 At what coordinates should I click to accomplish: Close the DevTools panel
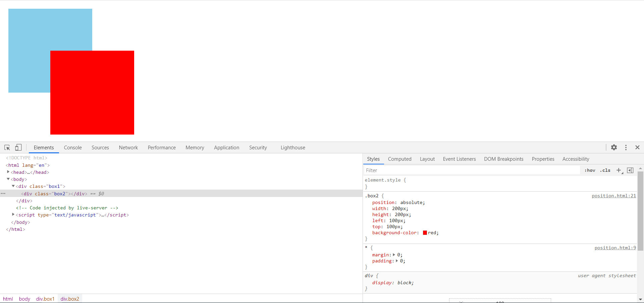coord(637,148)
